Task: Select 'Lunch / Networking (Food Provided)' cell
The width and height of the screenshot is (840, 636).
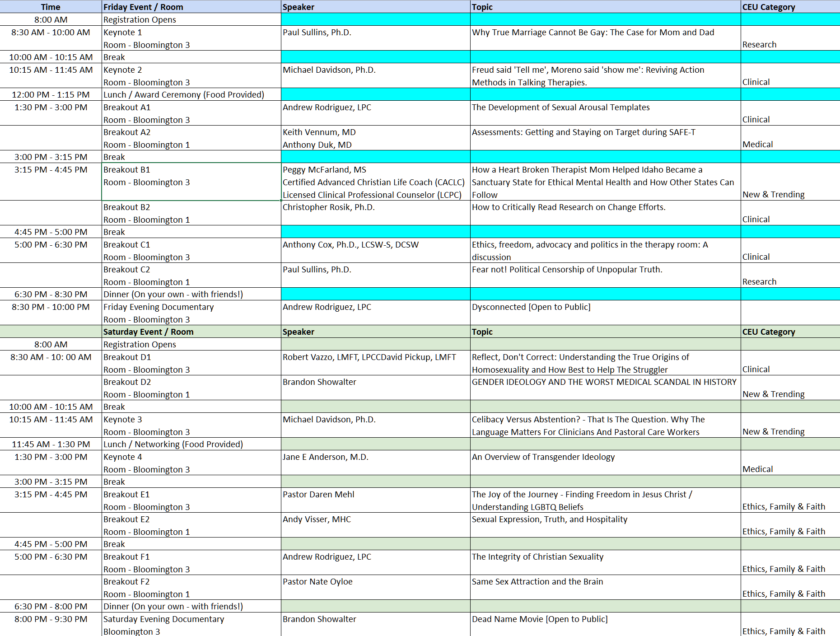Action: [x=191, y=444]
